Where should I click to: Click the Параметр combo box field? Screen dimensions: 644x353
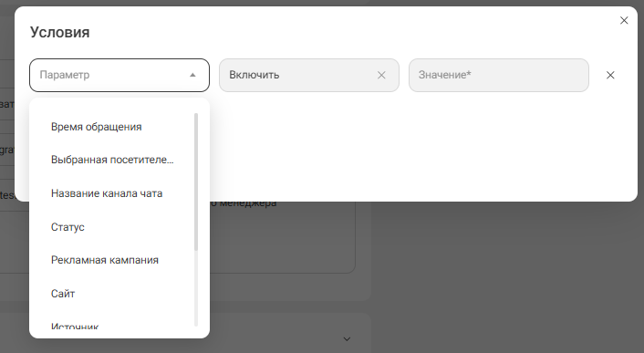[119, 75]
